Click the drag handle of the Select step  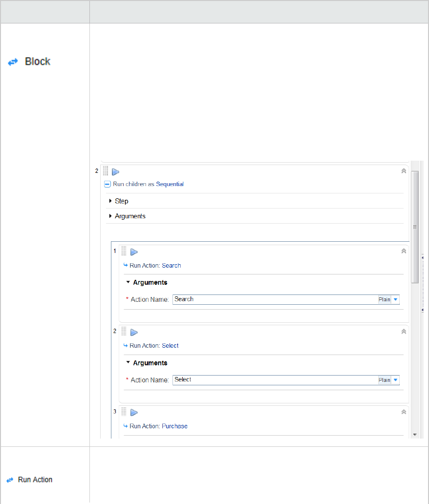124,332
